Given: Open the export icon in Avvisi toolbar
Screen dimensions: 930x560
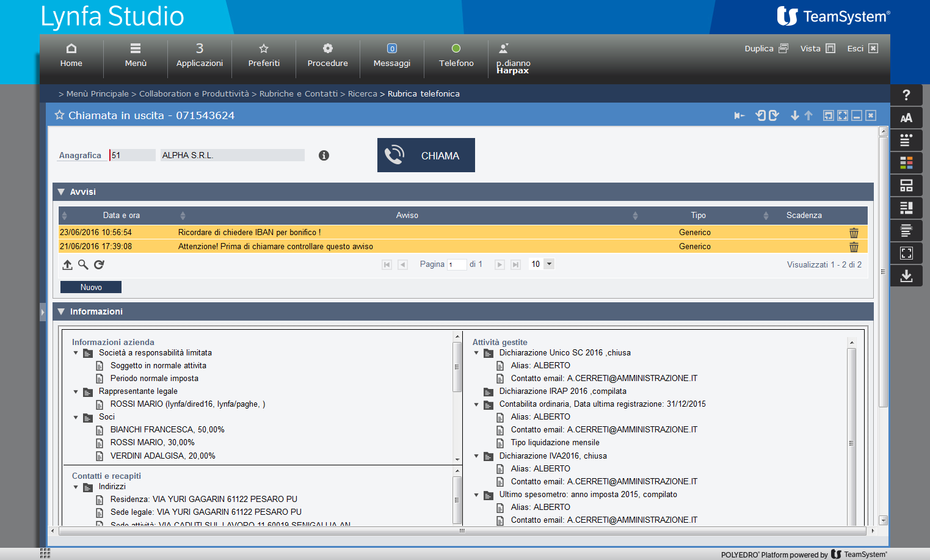Looking at the screenshot, I should click(67, 264).
